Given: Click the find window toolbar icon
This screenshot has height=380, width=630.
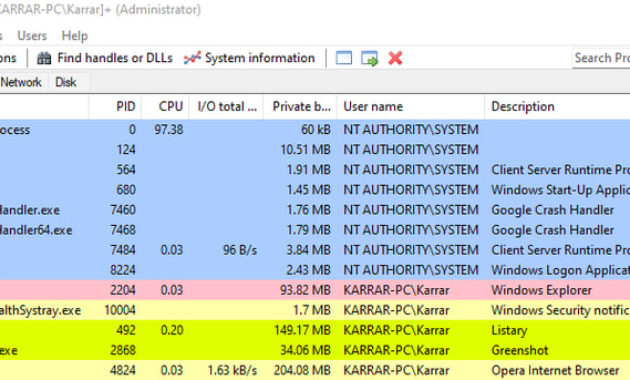Looking at the screenshot, I should tap(344, 58).
